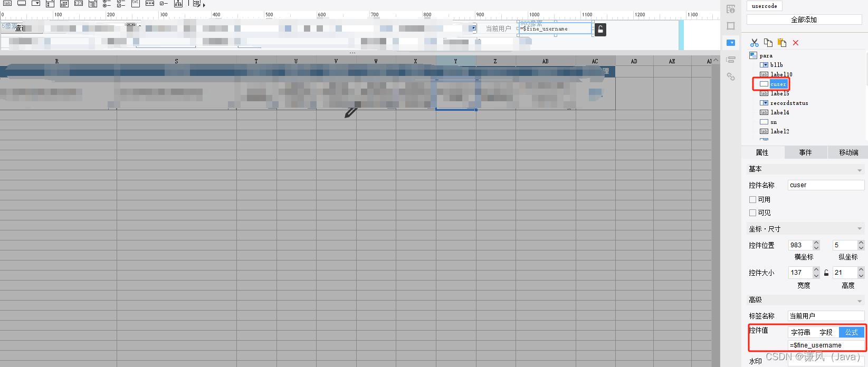Paste the widget
The width and height of the screenshot is (868, 367).
(x=782, y=43)
